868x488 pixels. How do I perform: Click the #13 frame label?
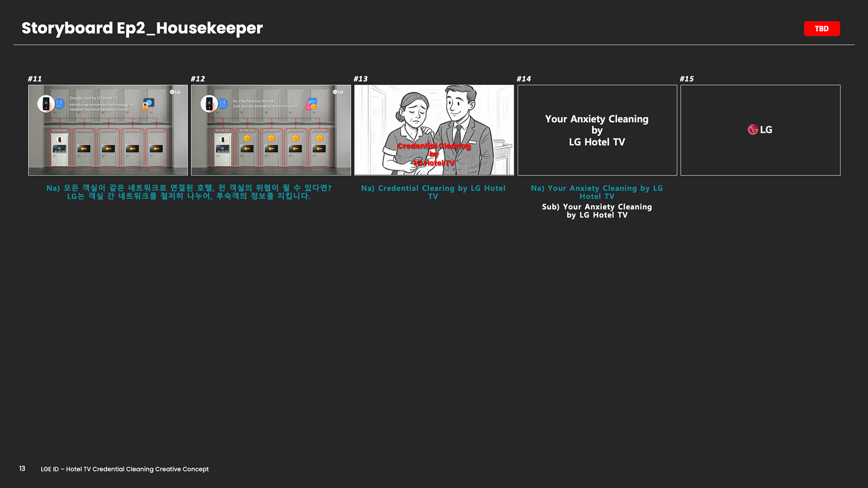(x=361, y=79)
